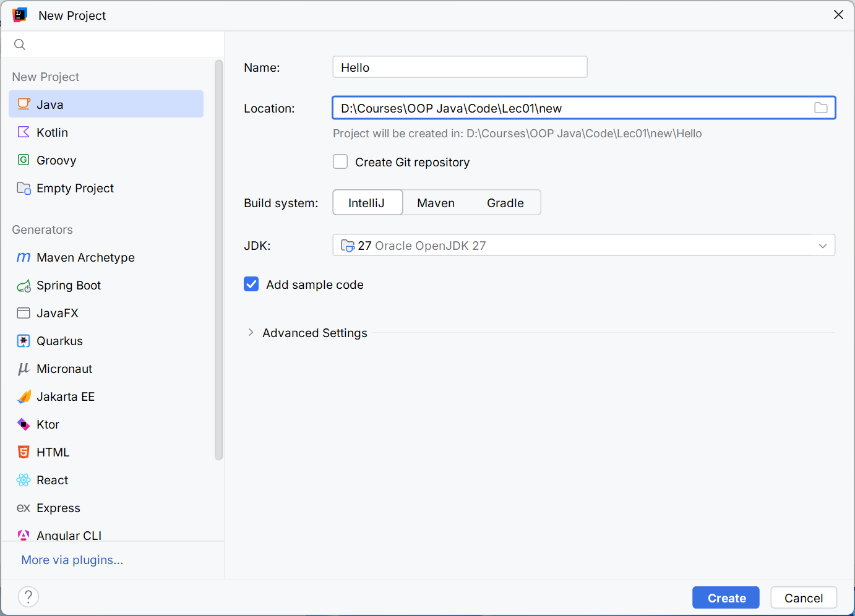Open More via plugins link
The image size is (855, 616).
(72, 560)
